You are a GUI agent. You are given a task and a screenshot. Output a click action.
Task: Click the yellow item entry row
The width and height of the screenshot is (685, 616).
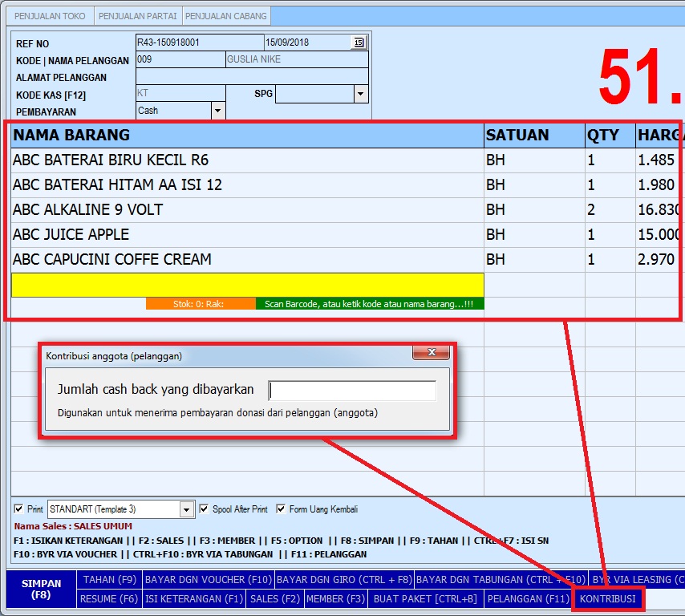click(247, 285)
